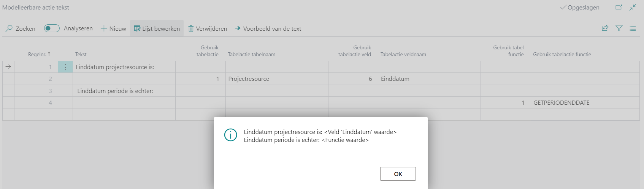Toggle the Analyseren switch

(x=52, y=28)
